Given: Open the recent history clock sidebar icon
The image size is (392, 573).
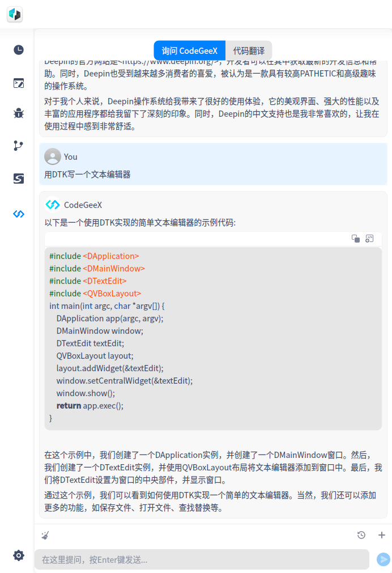Looking at the screenshot, I should [19, 50].
